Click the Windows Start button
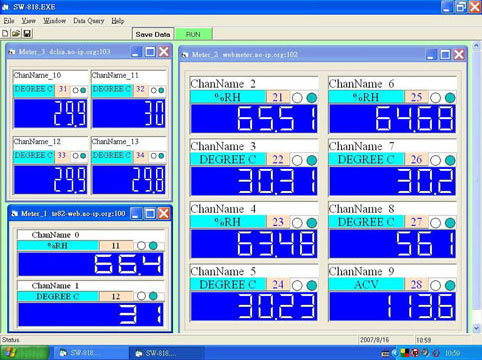The height and width of the screenshot is (360, 482). 25,353
